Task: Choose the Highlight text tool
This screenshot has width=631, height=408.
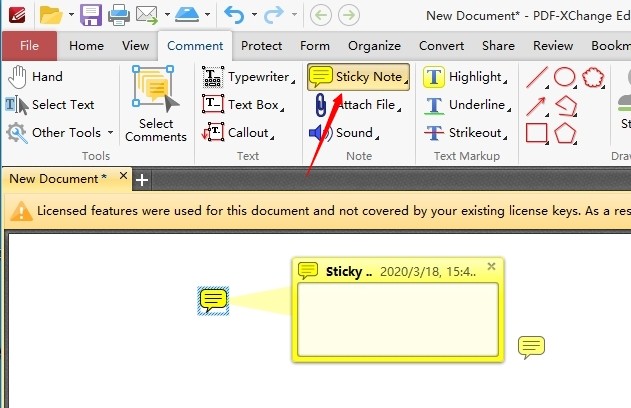Action: [x=465, y=76]
